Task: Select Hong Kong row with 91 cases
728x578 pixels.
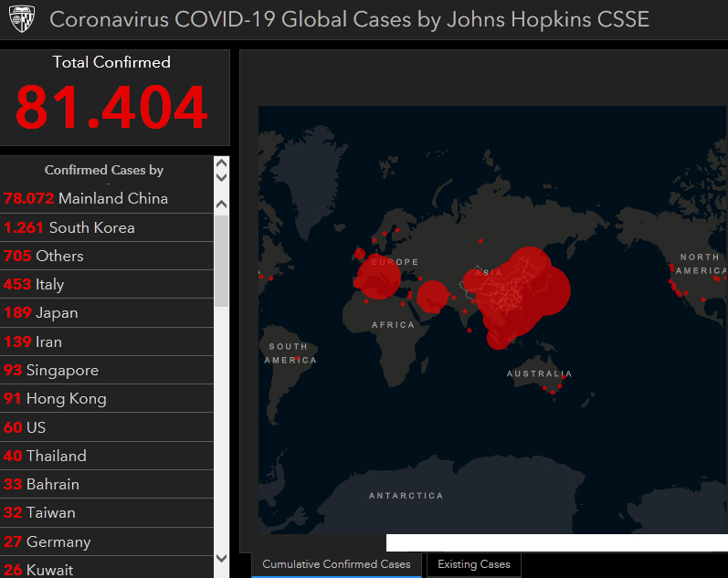Action: coord(107,398)
